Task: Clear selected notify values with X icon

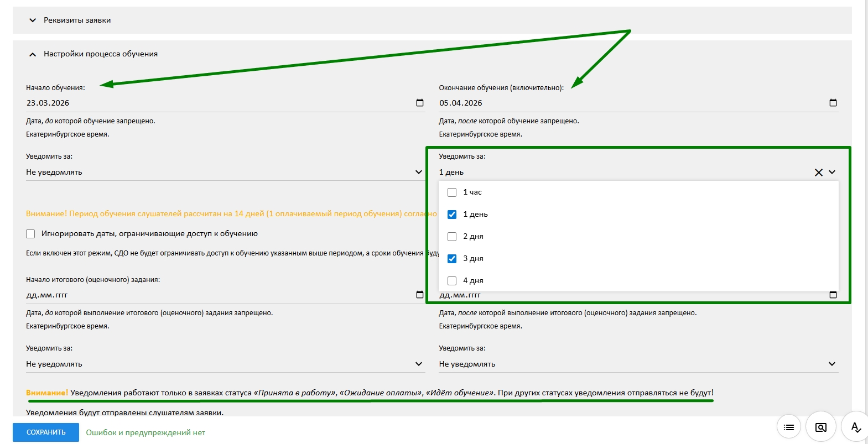Action: coord(818,173)
